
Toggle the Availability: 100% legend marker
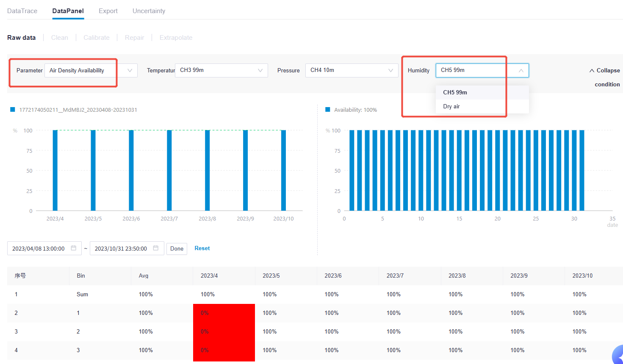[x=327, y=110]
